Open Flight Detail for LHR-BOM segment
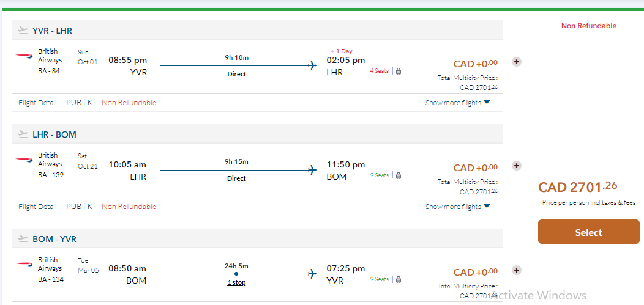 click(37, 207)
